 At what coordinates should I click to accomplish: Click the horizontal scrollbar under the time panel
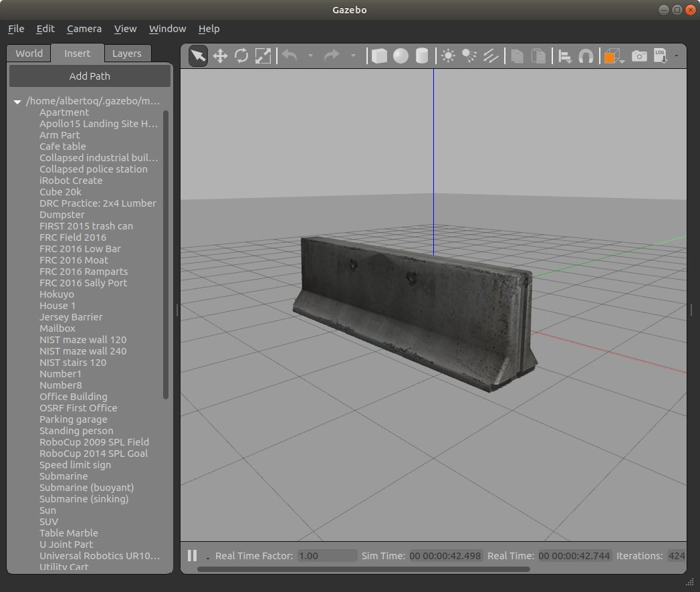coord(364,569)
